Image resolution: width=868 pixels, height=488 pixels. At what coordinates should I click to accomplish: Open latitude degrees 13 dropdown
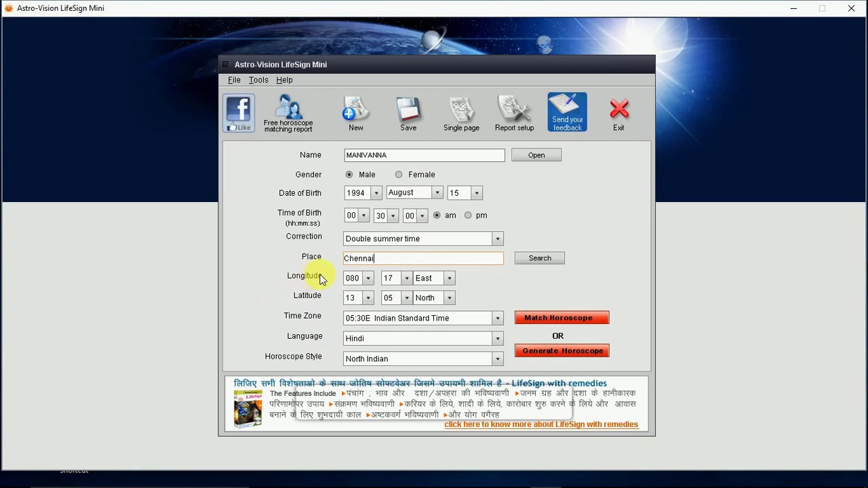[368, 298]
